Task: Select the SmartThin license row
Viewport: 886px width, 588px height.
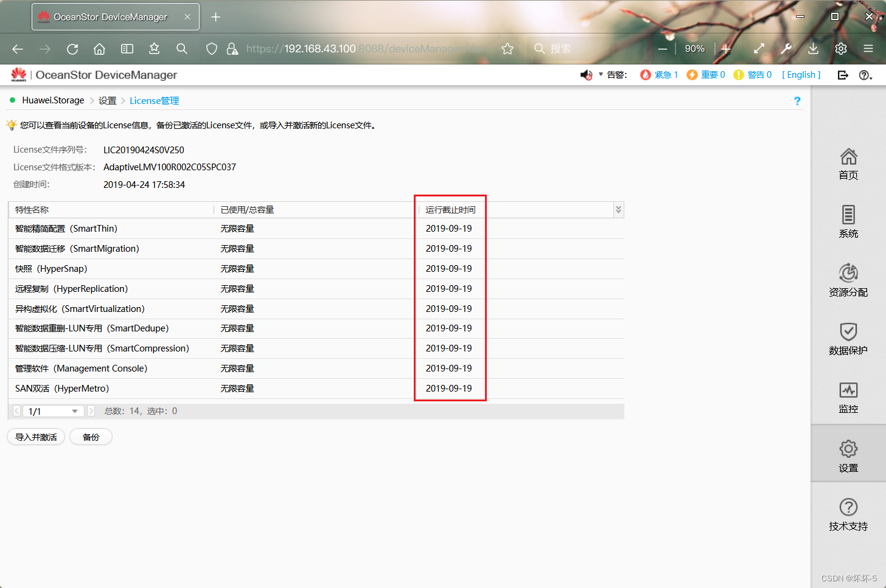Action: (316, 229)
